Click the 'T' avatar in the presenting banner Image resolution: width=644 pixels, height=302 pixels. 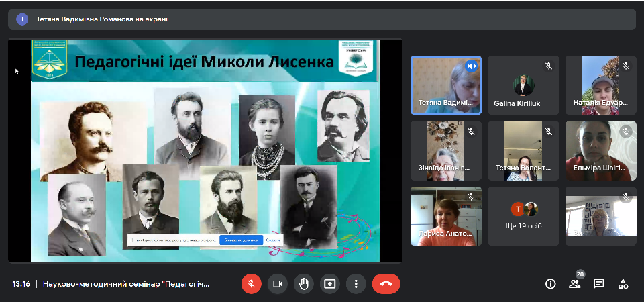click(x=22, y=19)
